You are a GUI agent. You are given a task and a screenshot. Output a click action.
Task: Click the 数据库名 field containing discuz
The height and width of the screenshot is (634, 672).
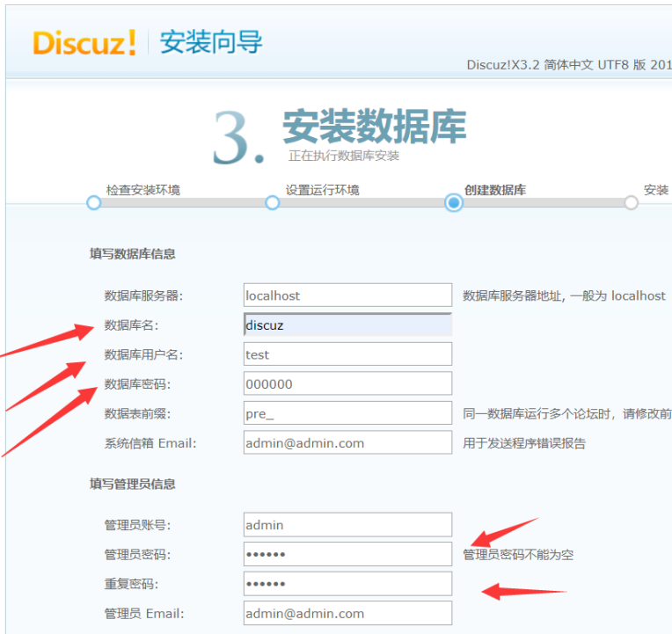(x=347, y=324)
